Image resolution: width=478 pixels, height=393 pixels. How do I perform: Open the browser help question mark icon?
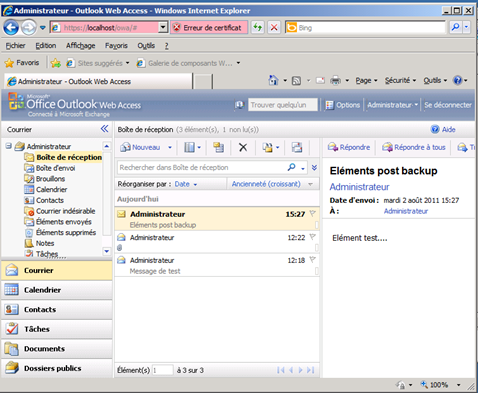click(457, 80)
